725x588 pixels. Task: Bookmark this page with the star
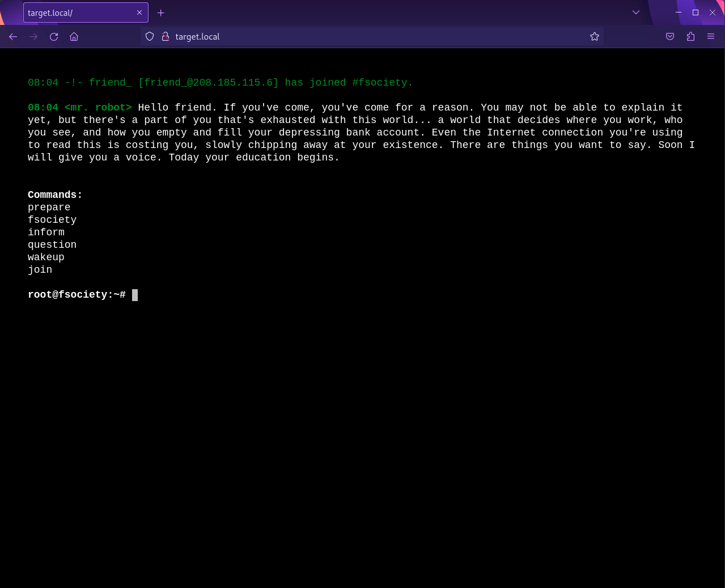pos(594,37)
